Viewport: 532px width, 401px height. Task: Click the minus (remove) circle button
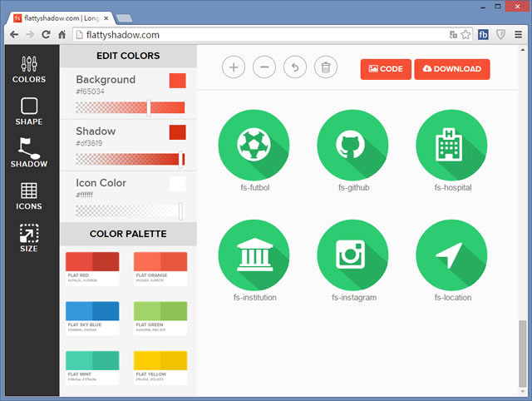[x=264, y=67]
